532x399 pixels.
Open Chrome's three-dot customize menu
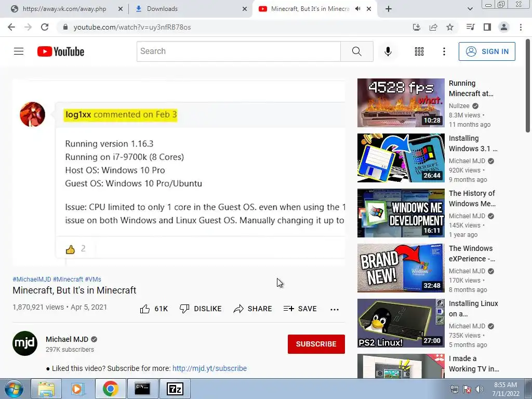pos(521,27)
